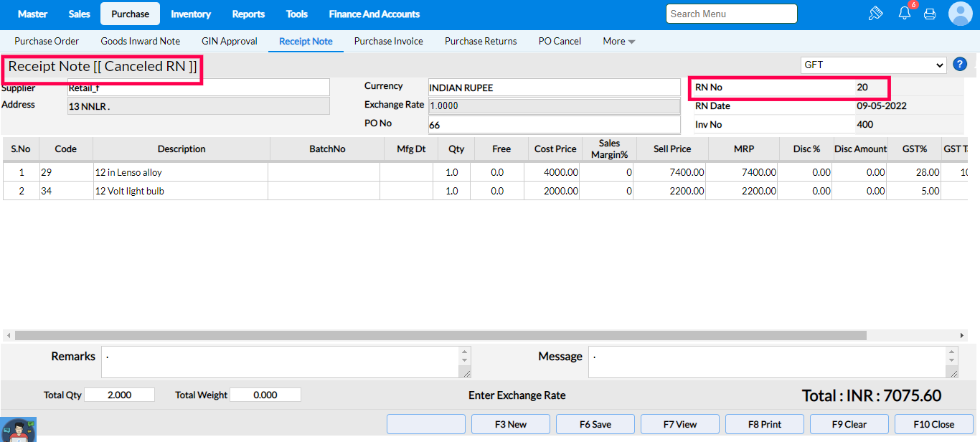Screen dimensions: 980x442
Task: Select the Purchase menu
Action: (x=131, y=14)
